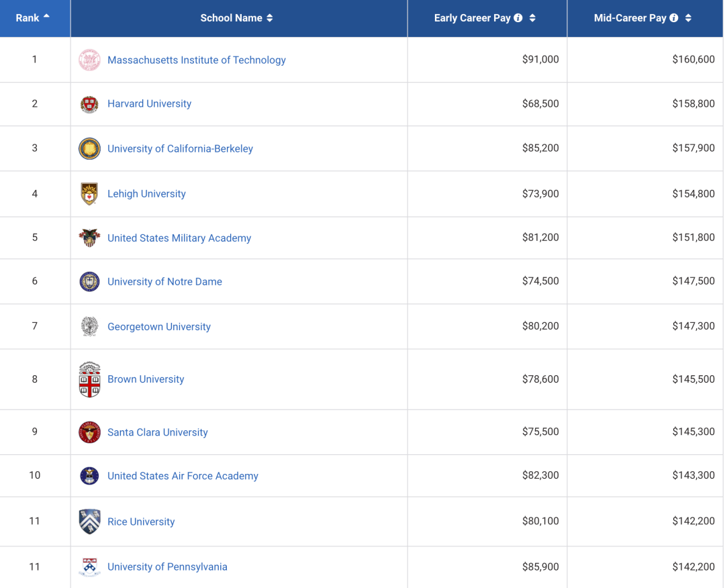
Task: Click the Lehigh University shield icon
Action: pos(90,194)
